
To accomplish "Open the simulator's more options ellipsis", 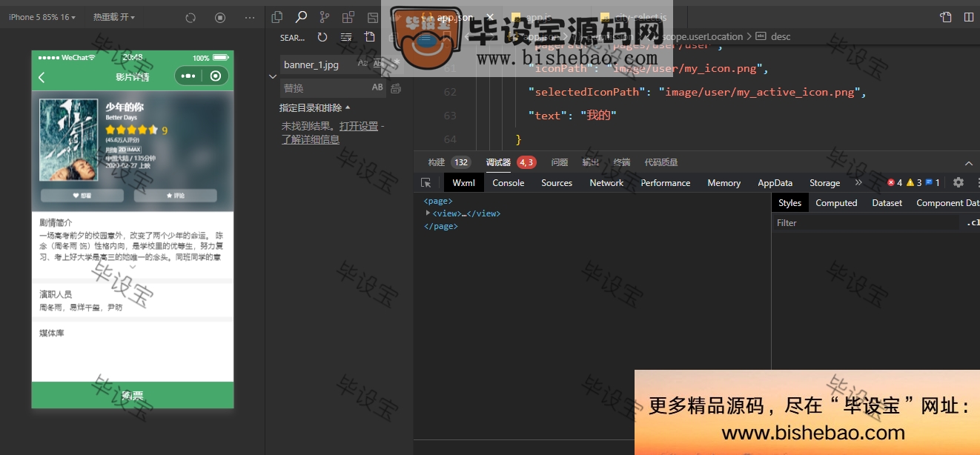I will click(250, 17).
